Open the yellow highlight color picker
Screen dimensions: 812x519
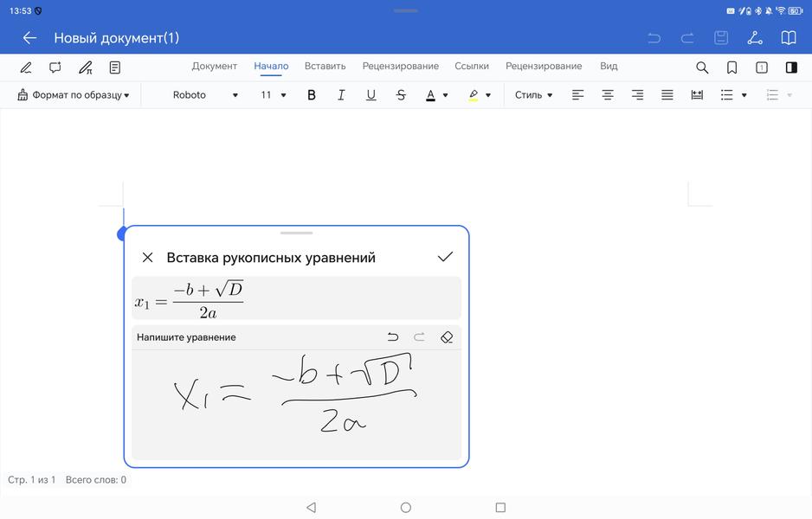pyautogui.click(x=480, y=95)
